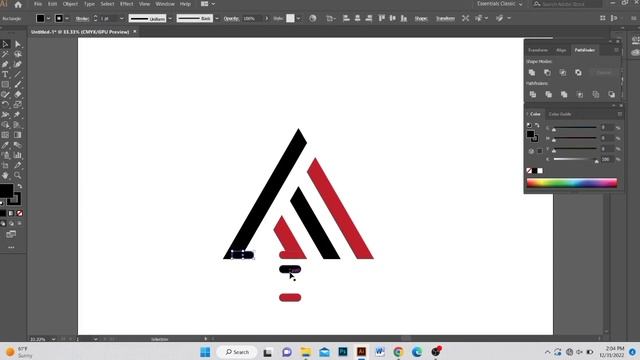Screen dimensions: 640x360
Task: Enable Draw Normal mode
Action: (x=3, y=224)
